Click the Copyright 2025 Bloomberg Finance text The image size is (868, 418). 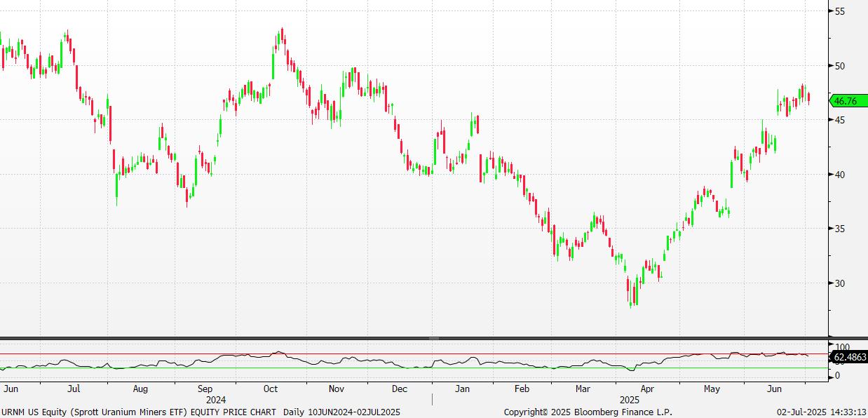pos(588,412)
